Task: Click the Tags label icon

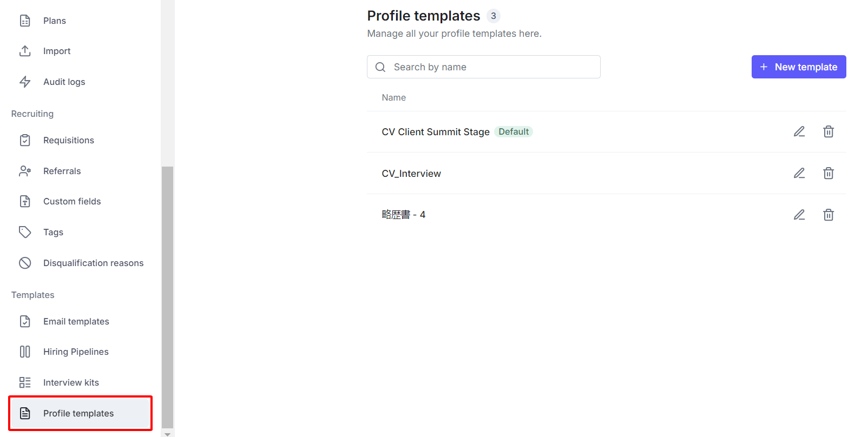Action: [x=25, y=232]
